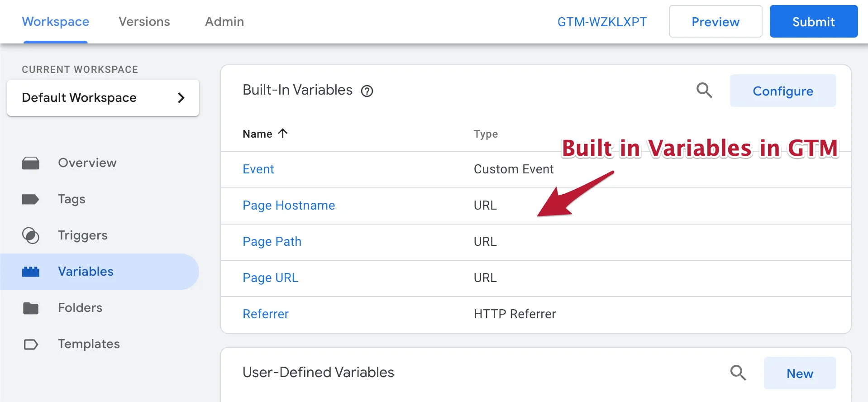
Task: Click URL type in Page URL row
Action: (x=485, y=278)
